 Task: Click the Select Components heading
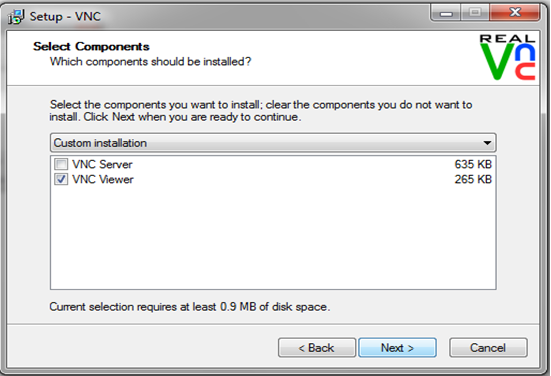pyautogui.click(x=91, y=46)
